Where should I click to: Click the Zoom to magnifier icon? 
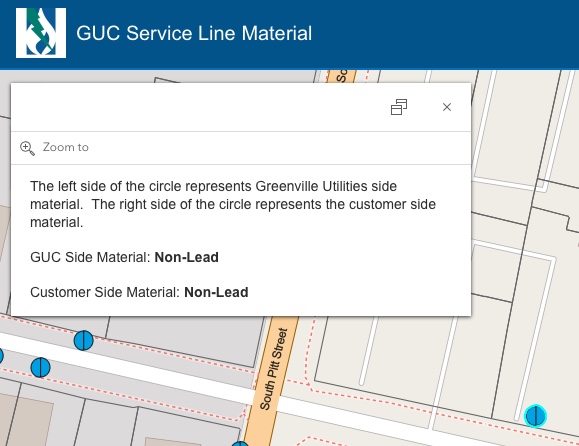[27, 148]
